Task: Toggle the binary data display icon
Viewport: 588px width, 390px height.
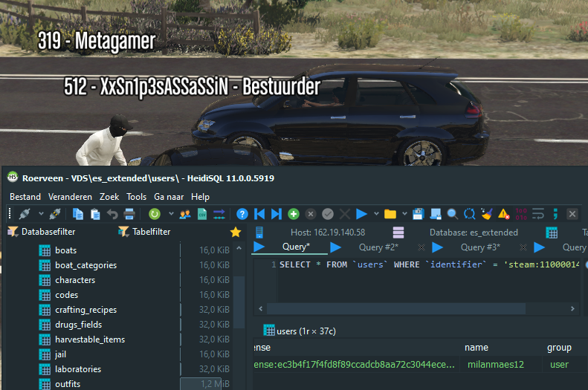Action: pos(520,214)
